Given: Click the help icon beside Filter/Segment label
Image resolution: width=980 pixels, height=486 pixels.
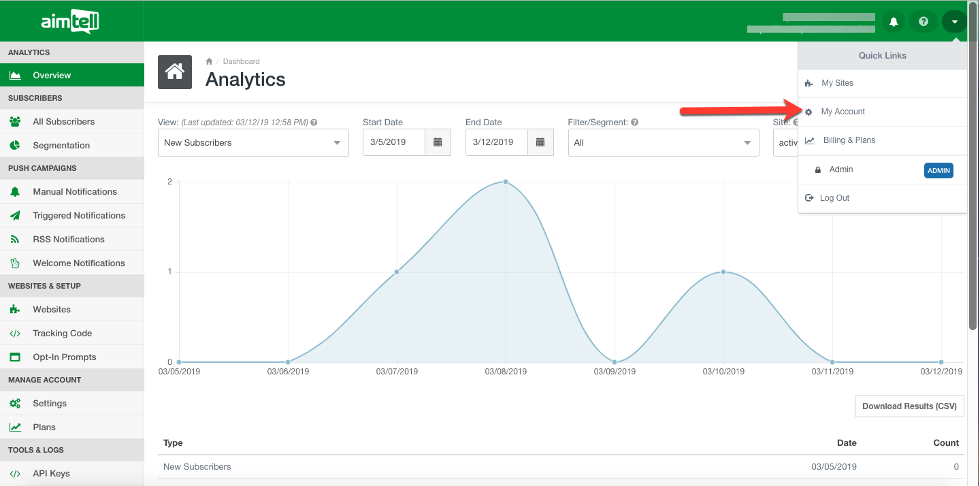Looking at the screenshot, I should (x=634, y=123).
